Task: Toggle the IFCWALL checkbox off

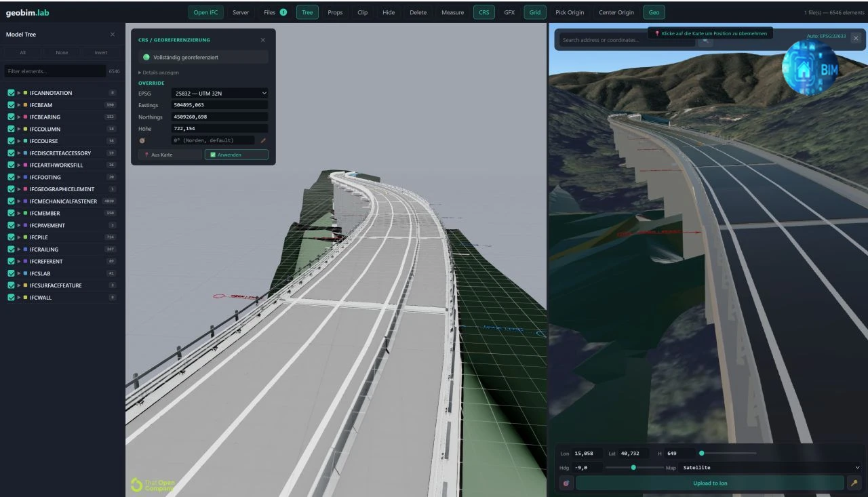Action: pos(11,298)
